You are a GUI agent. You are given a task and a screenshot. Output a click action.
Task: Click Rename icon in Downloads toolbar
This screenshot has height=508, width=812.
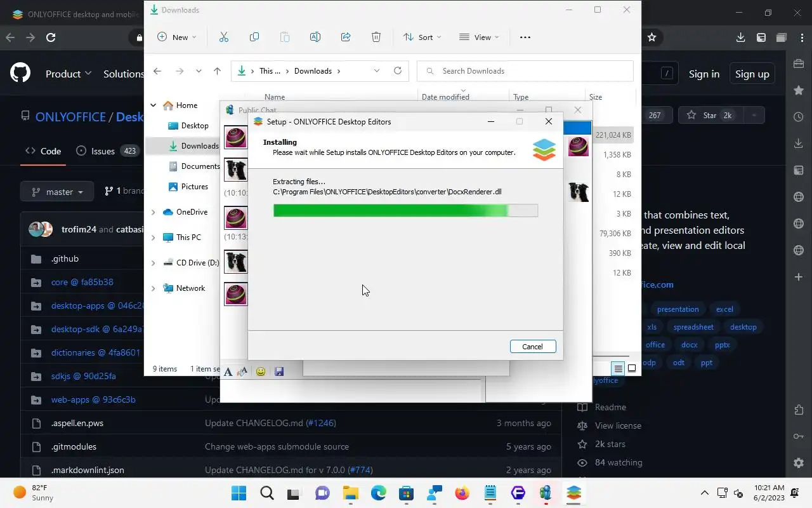point(315,37)
